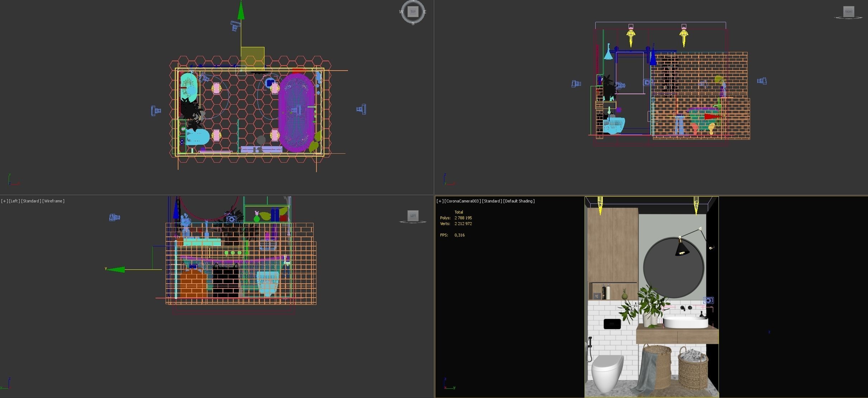868x398 pixels.
Task: Click the TOP face of the ViewCube
Action: [413, 12]
